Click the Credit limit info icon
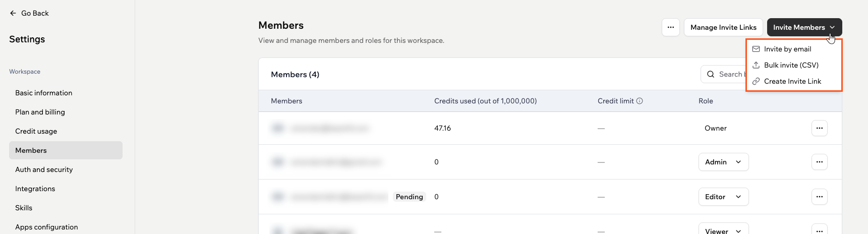Image resolution: width=868 pixels, height=234 pixels. pyautogui.click(x=640, y=101)
